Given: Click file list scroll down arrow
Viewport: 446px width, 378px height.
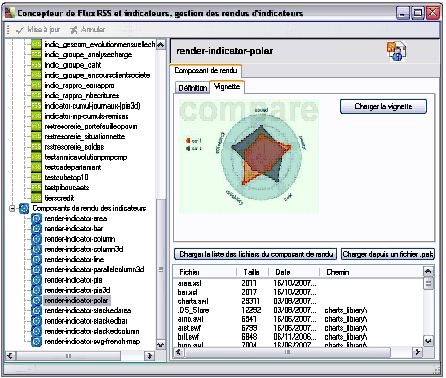Looking at the screenshot, I should [428, 341].
